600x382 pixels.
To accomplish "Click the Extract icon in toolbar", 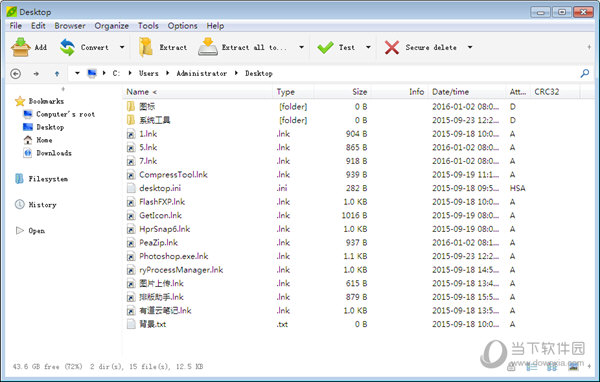I will click(x=146, y=47).
